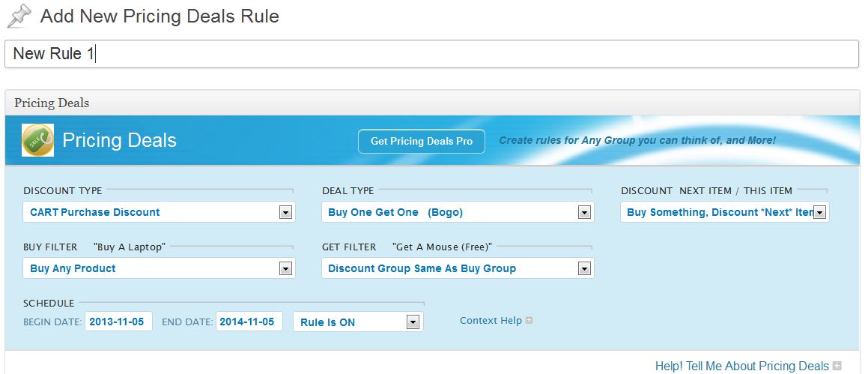Open the Discount Next Item / This Item dropdown

coord(820,212)
